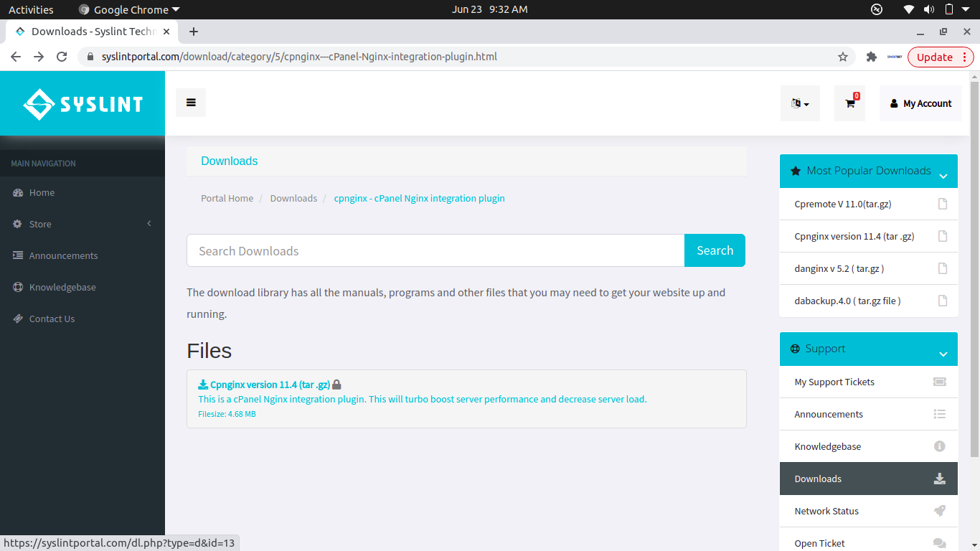Open Network Status link
Image resolution: width=980 pixels, height=551 pixels.
click(826, 511)
